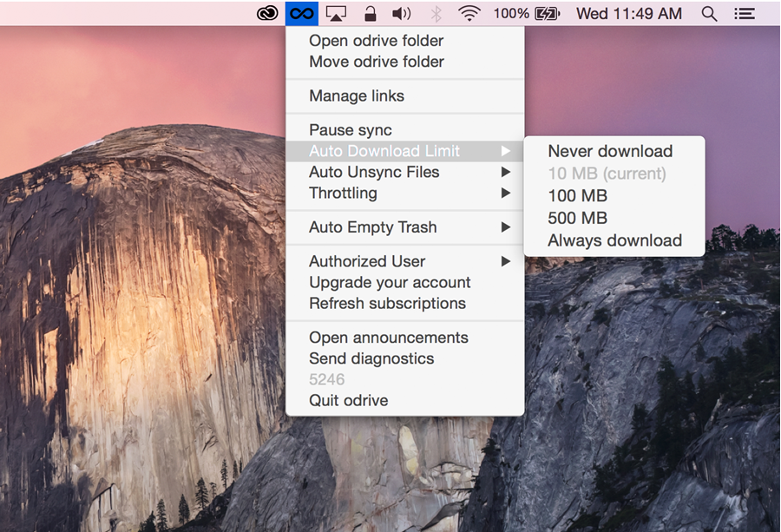The image size is (781, 532).
Task: Open the Auto Unsync Files item
Action: (x=405, y=172)
